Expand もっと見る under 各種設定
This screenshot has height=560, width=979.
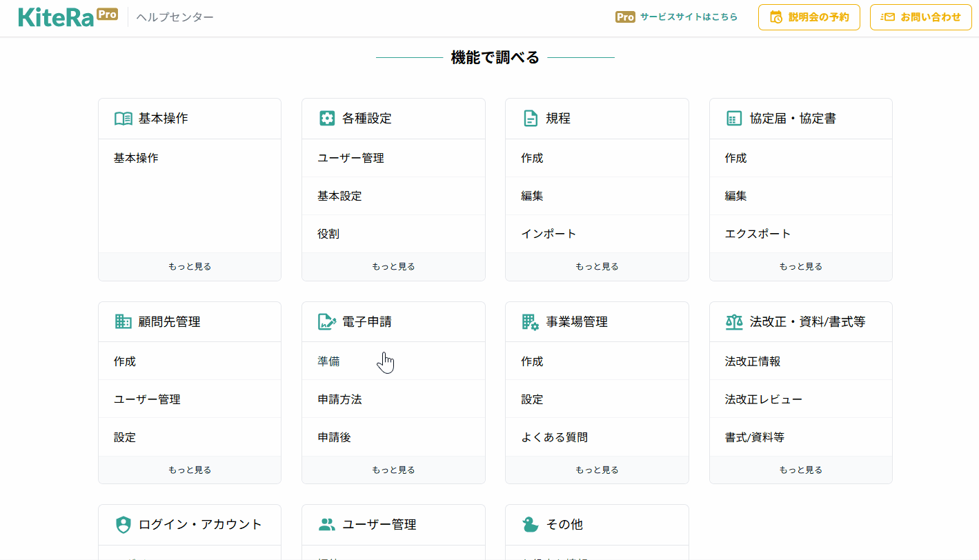(393, 266)
